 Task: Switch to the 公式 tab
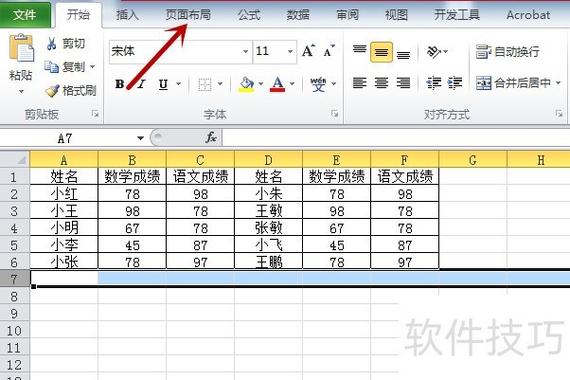pyautogui.click(x=249, y=15)
